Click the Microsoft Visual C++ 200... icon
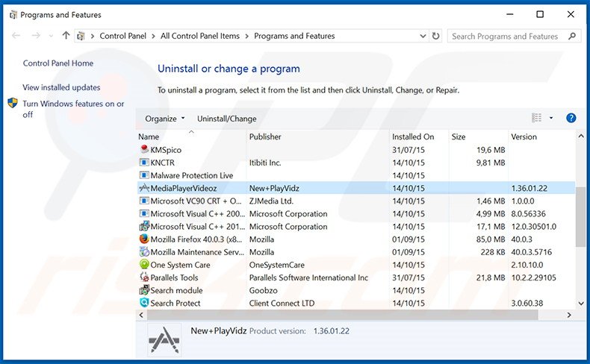The image size is (590, 364). point(144,213)
